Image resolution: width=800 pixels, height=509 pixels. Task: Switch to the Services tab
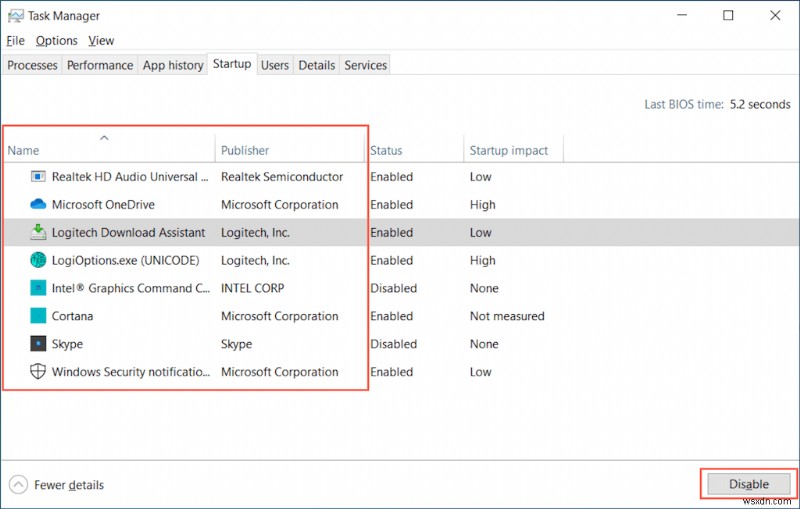click(365, 65)
